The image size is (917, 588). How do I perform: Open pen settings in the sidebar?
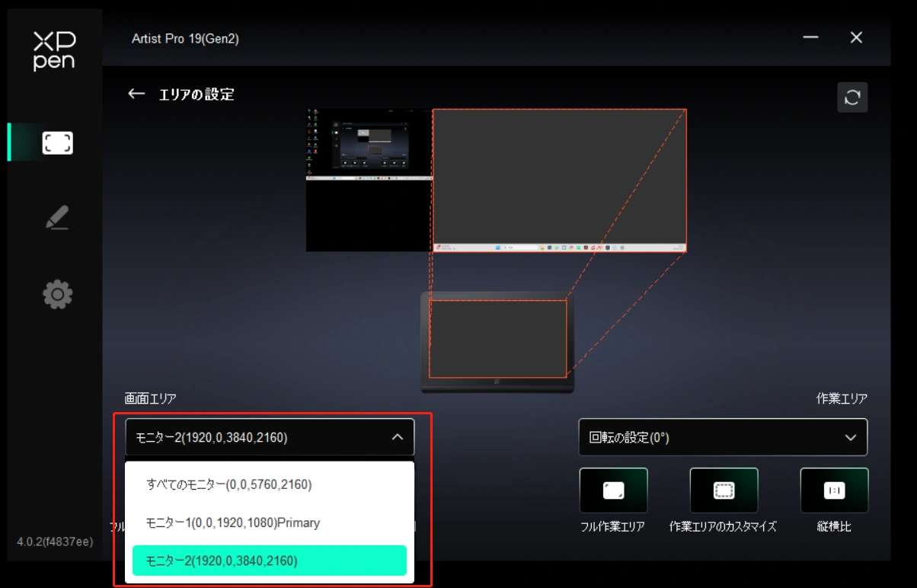57,219
